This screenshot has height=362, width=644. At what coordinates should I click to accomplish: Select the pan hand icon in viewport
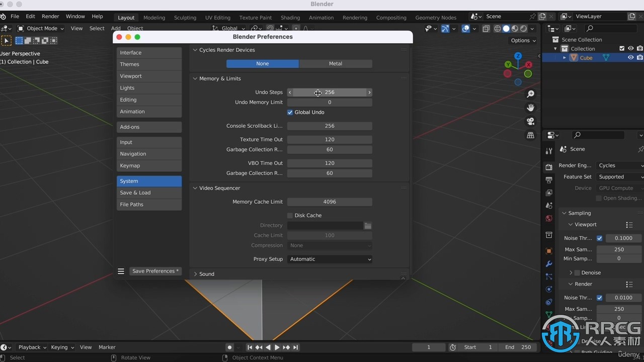(x=530, y=108)
